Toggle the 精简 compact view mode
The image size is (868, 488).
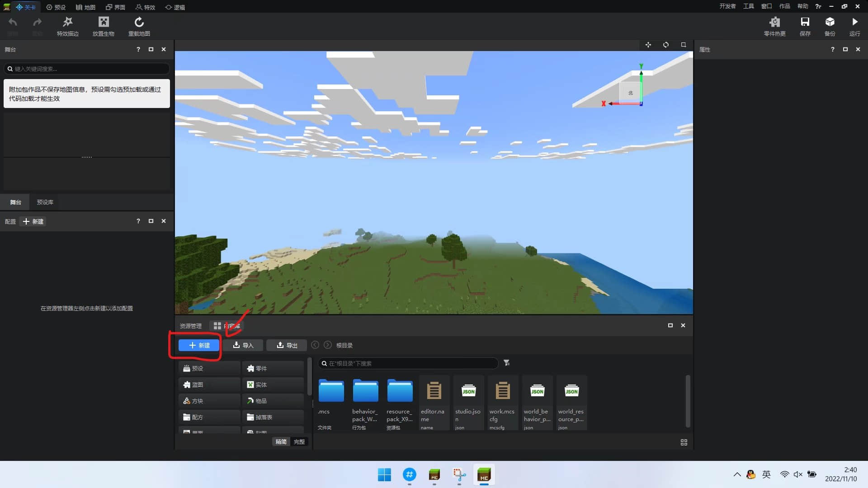click(281, 441)
